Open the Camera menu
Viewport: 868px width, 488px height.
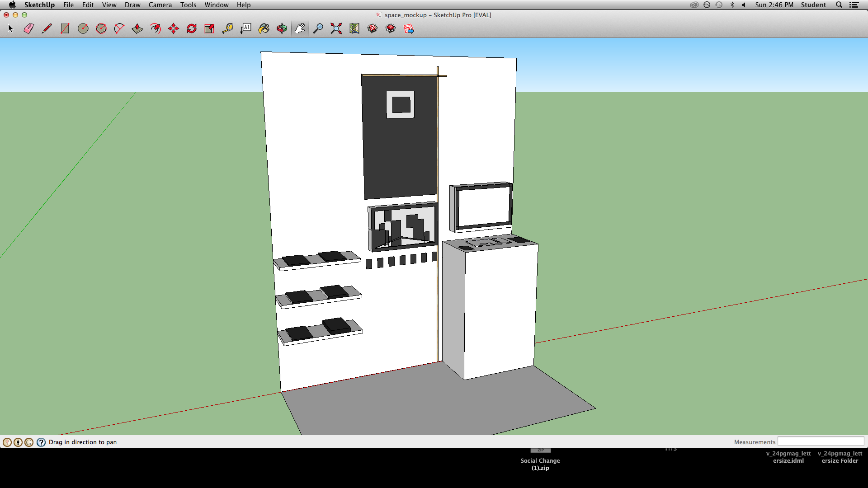[160, 5]
